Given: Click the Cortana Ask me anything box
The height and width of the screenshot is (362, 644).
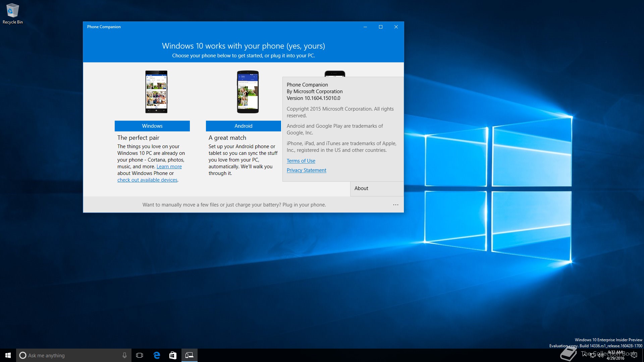Looking at the screenshot, I should pyautogui.click(x=74, y=355).
